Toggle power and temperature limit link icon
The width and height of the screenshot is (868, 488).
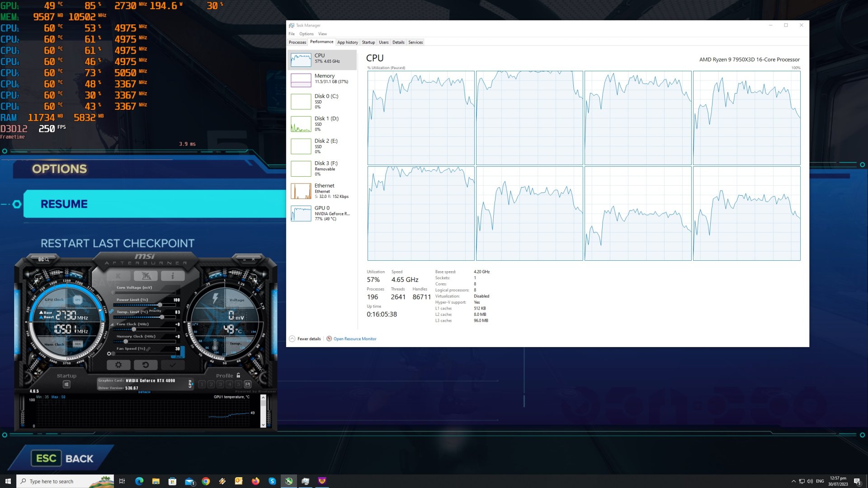(x=111, y=311)
